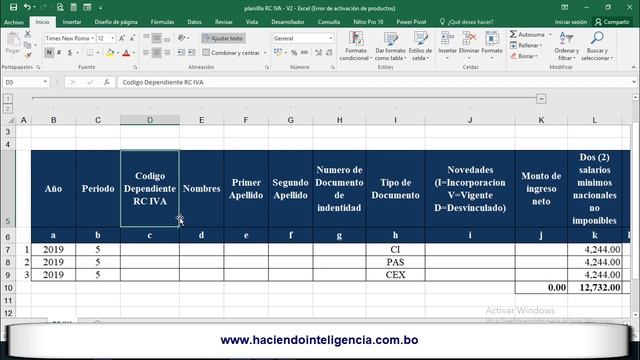Cut the selection with the scissors icon
640x360 pixels.
coord(28,34)
